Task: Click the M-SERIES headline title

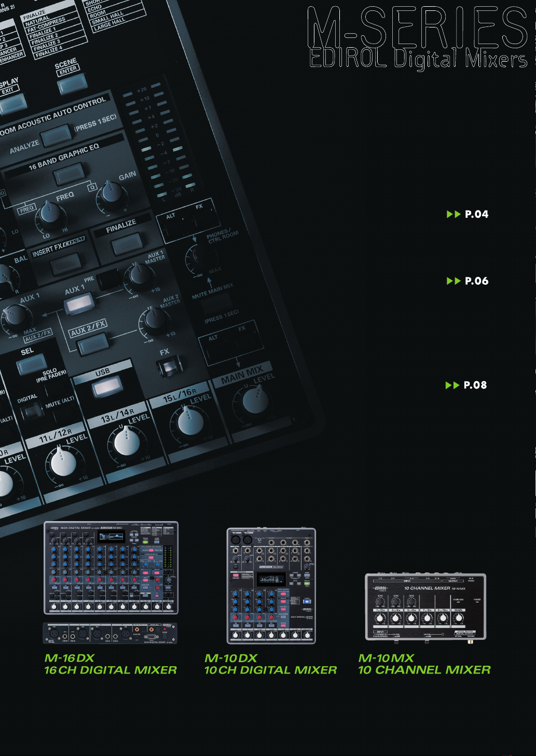Action: 418,27
